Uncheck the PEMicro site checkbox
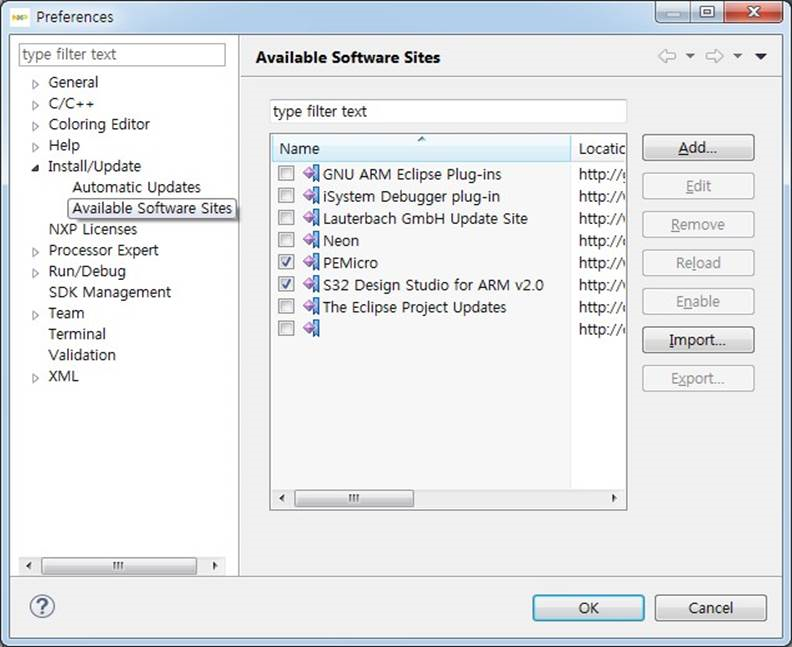 tap(286, 262)
